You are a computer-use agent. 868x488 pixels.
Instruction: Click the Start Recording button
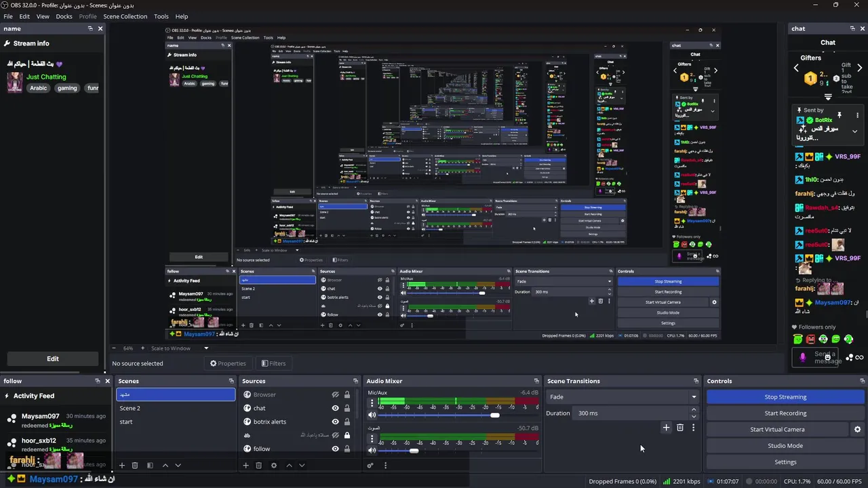click(x=785, y=413)
